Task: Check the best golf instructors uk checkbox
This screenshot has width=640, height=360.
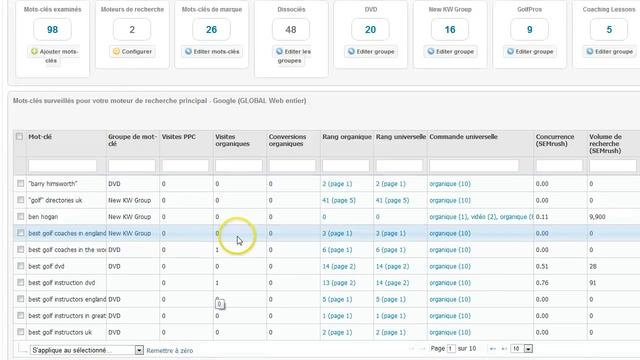Action: click(20, 332)
